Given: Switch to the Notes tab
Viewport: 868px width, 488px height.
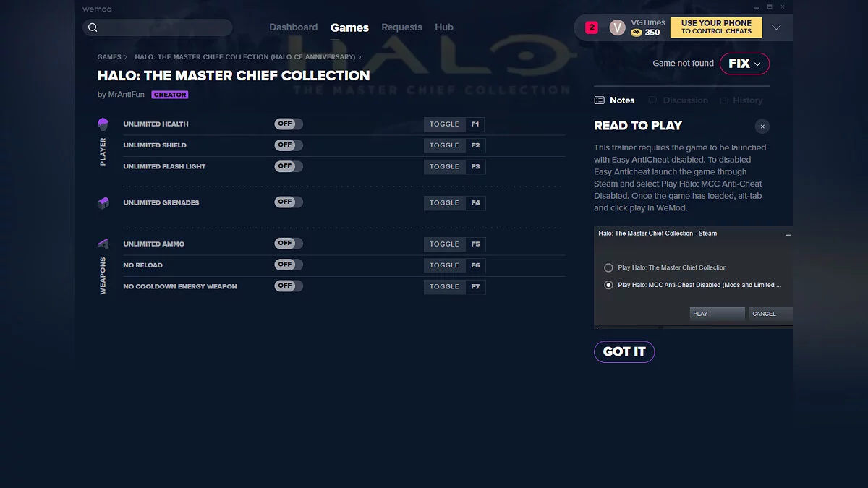Looking at the screenshot, I should coord(614,100).
